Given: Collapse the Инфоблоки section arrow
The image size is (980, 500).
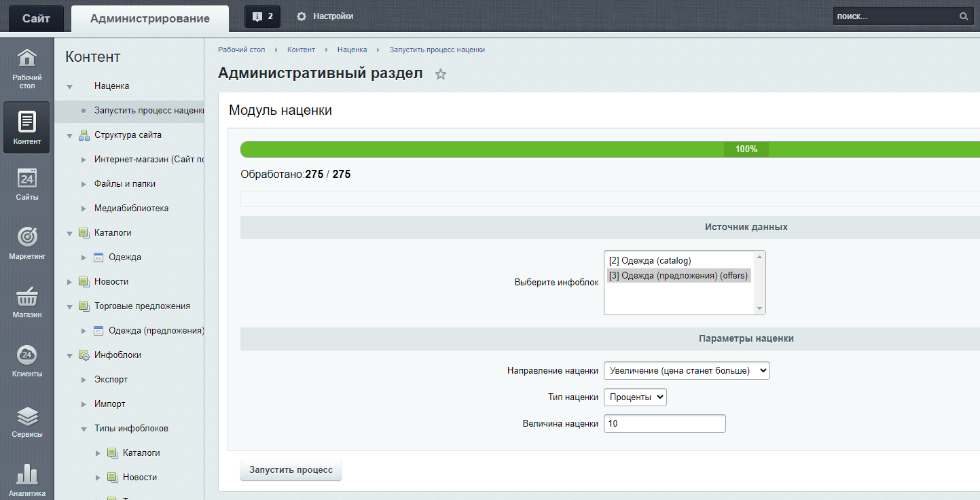Looking at the screenshot, I should (x=69, y=356).
